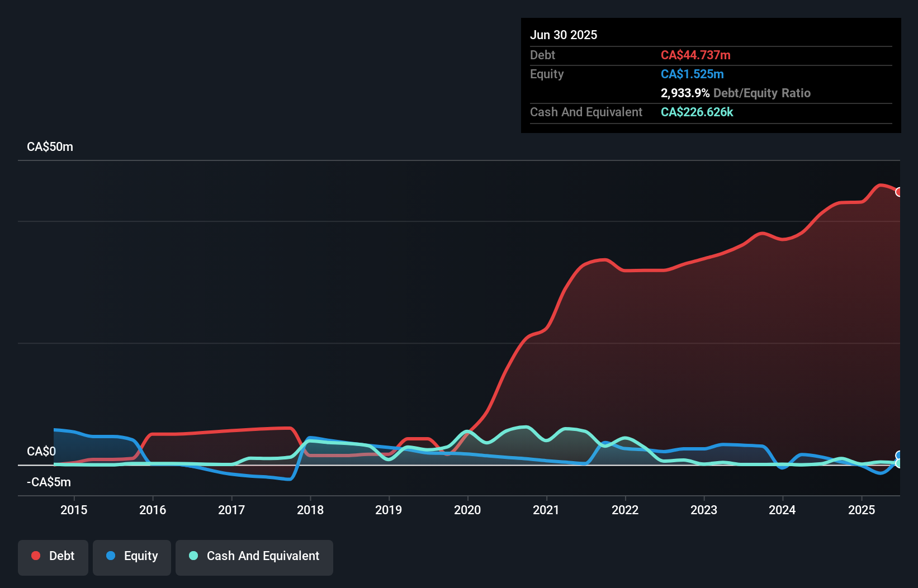This screenshot has height=588, width=918.
Task: Click the Cash value CA$226.626k
Action: click(697, 112)
